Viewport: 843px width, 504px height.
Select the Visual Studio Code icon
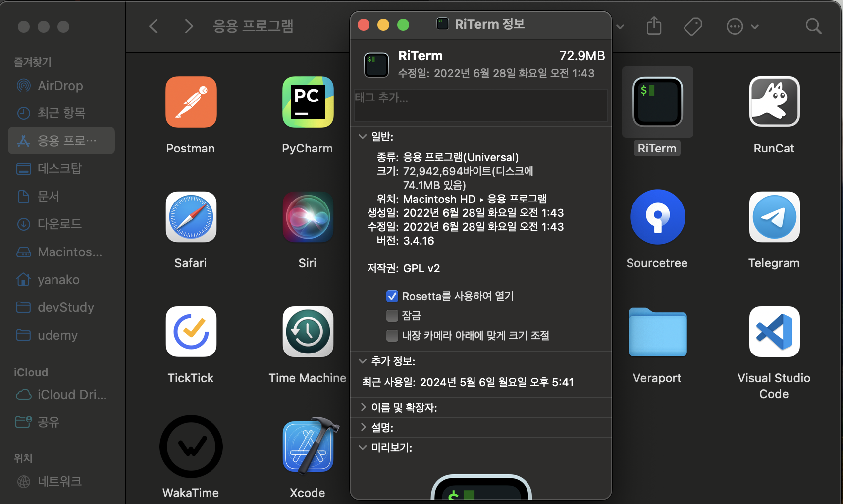tap(774, 332)
